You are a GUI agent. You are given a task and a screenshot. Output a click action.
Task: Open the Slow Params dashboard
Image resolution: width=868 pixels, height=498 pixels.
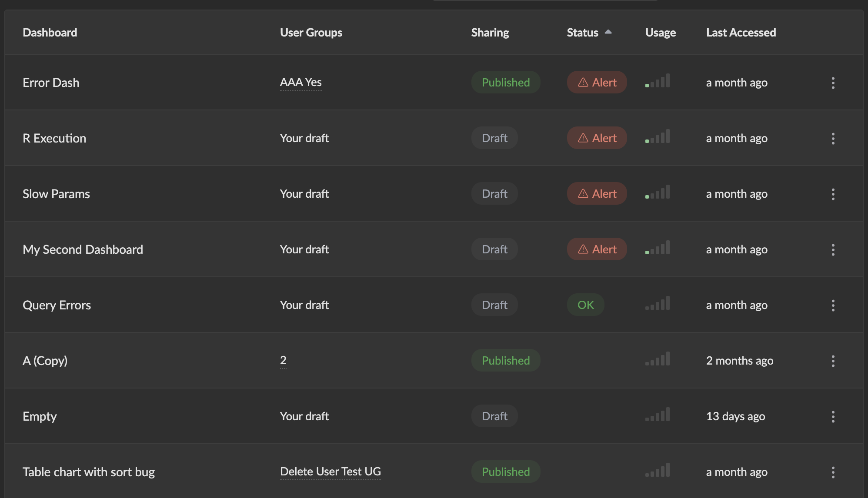point(56,194)
